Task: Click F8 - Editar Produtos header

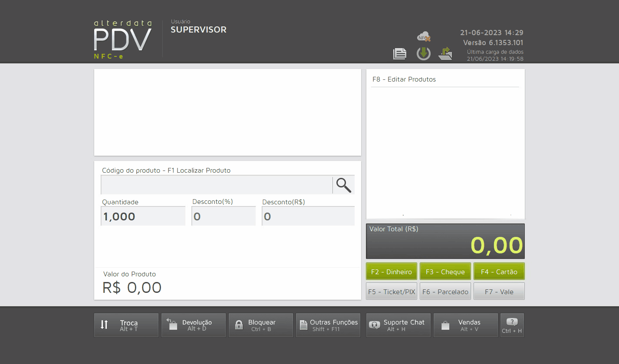Action: (x=404, y=79)
